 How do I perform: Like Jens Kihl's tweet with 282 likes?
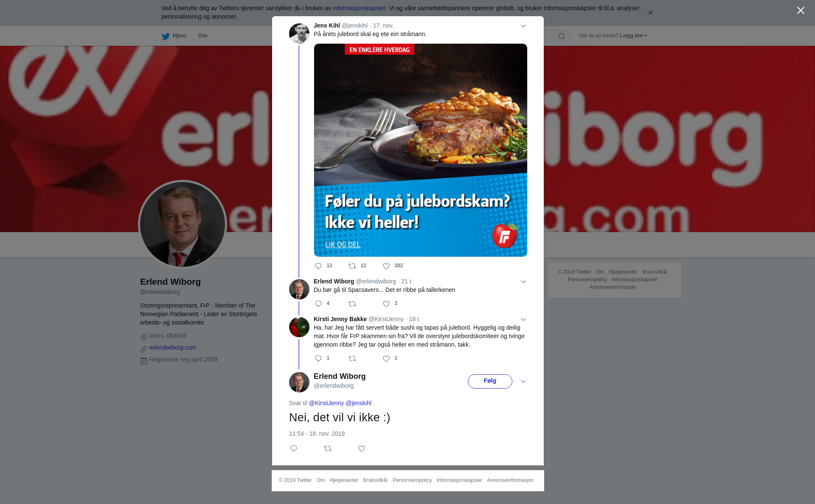386,266
